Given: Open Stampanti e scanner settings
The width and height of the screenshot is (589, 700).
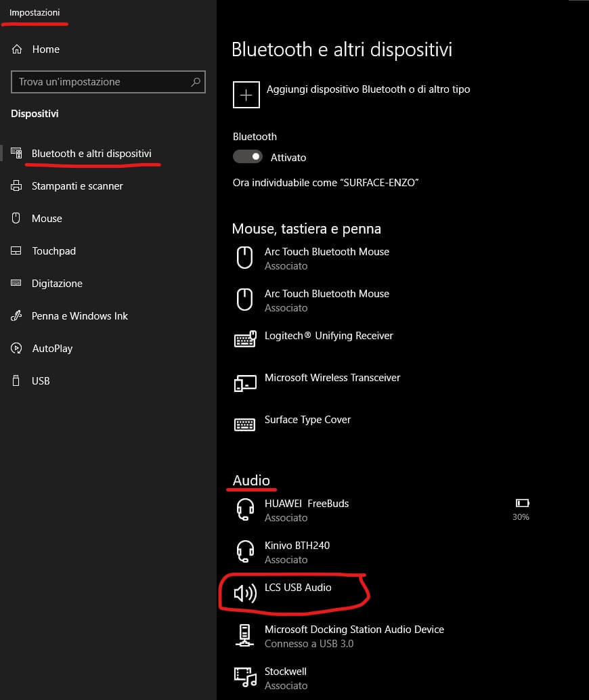Looking at the screenshot, I should [77, 186].
